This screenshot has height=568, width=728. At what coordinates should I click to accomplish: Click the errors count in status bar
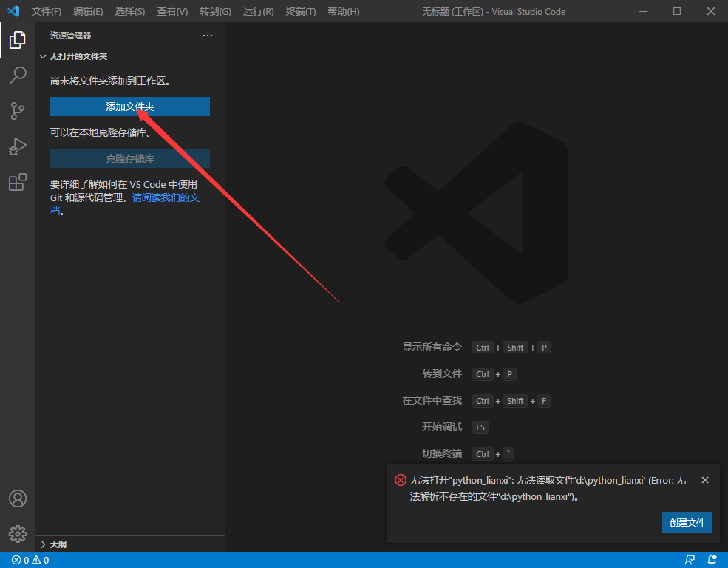pos(20,560)
